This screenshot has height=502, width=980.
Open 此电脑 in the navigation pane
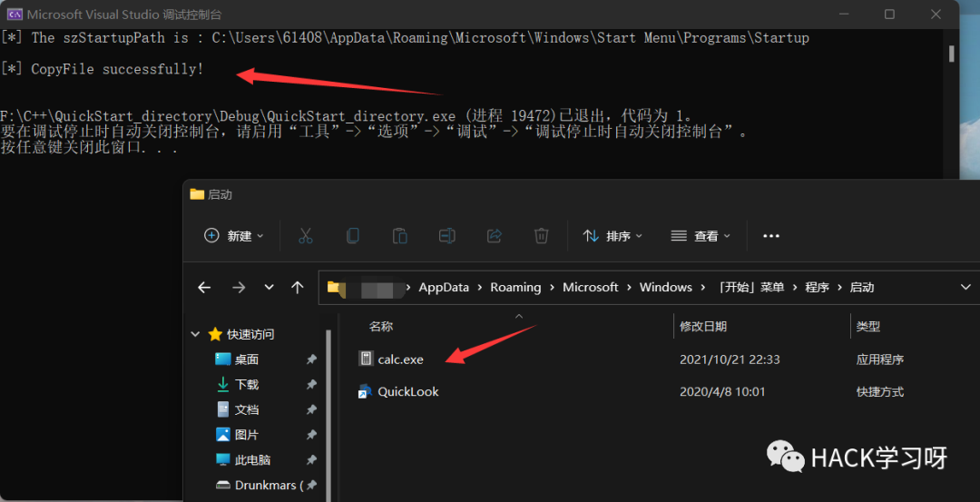click(x=252, y=459)
